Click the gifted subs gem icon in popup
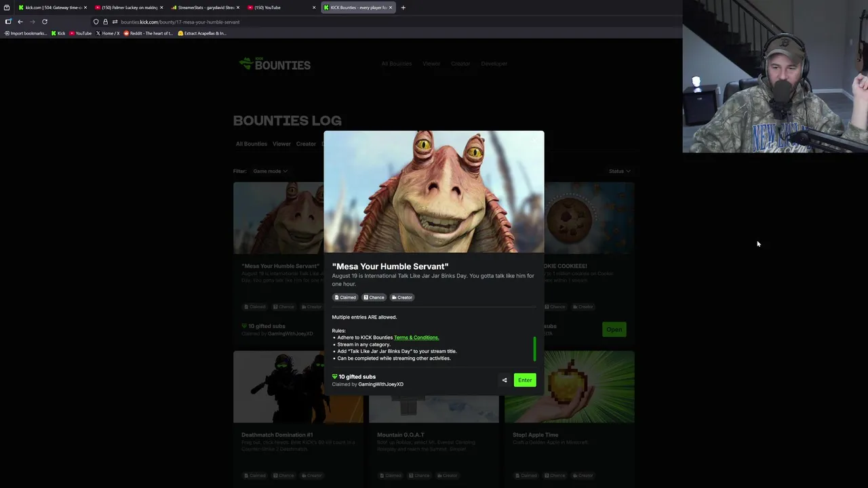The width and height of the screenshot is (868, 488). (334, 377)
